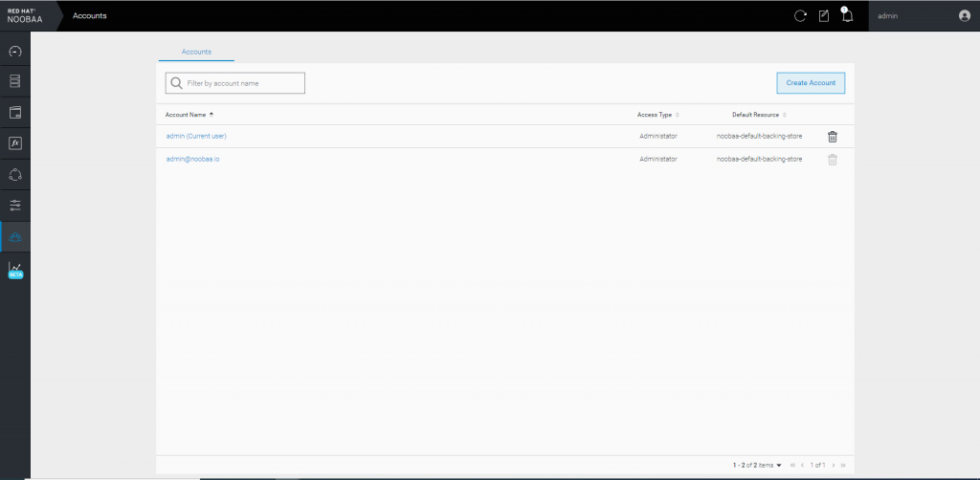Open the audit log notes icon
Image resolution: width=980 pixels, height=480 pixels.
[x=824, y=16]
